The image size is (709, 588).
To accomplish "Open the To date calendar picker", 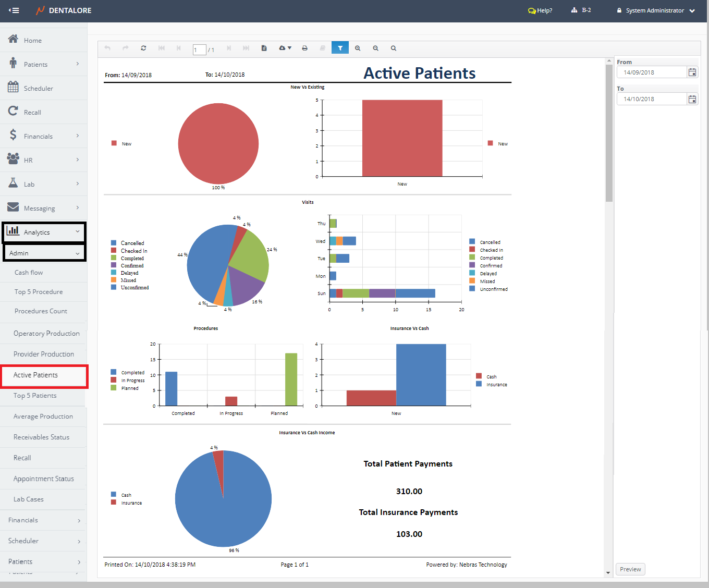I will [x=692, y=99].
